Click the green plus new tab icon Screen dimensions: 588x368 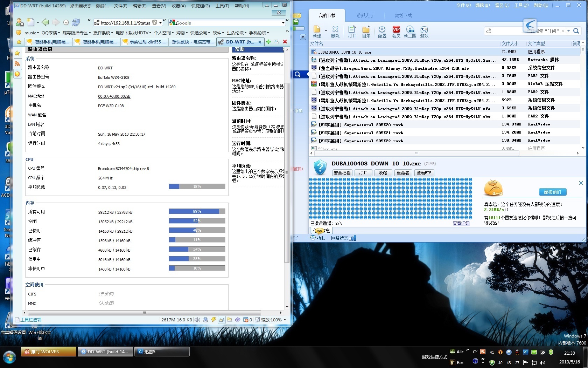tap(268, 42)
